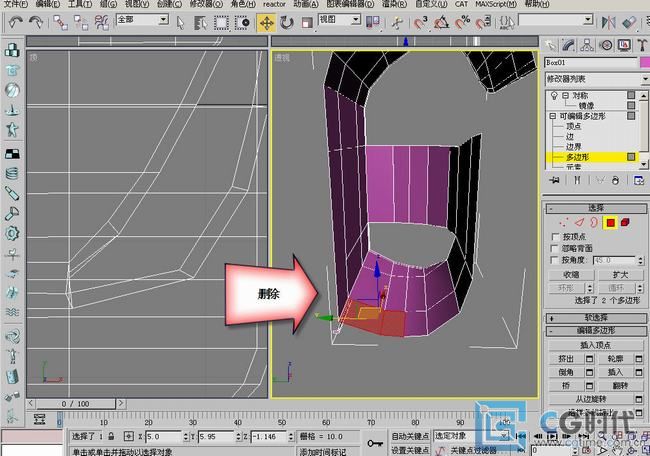Screen dimensions: 650x456
Task: Toggle the selection lock icon in status bar
Action: pos(111,436)
